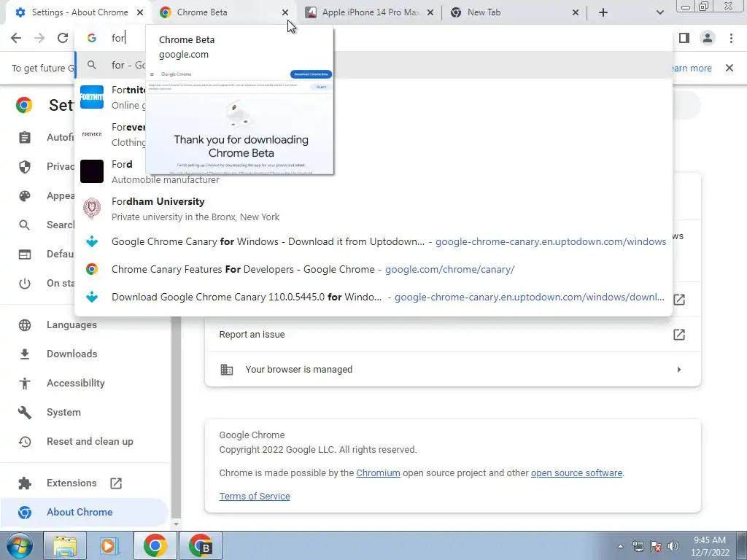Viewport: 747px width, 560px height.
Task: Open the profile avatar menu
Action: coord(708,38)
